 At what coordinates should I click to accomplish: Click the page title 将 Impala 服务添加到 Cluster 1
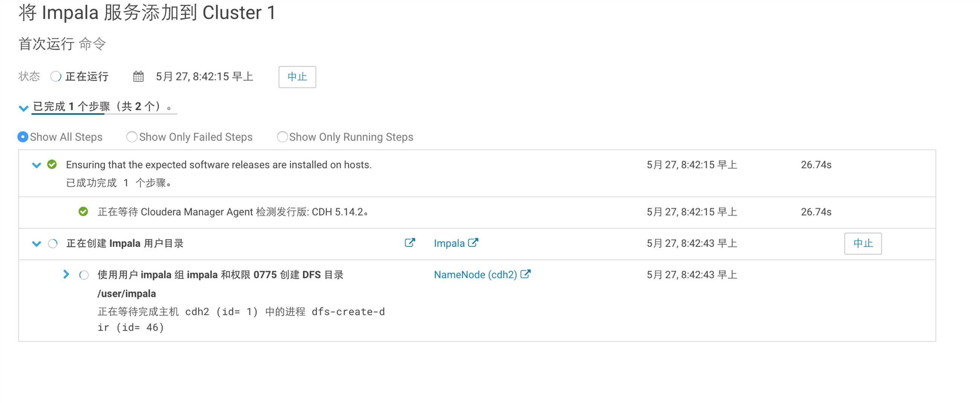tap(147, 12)
